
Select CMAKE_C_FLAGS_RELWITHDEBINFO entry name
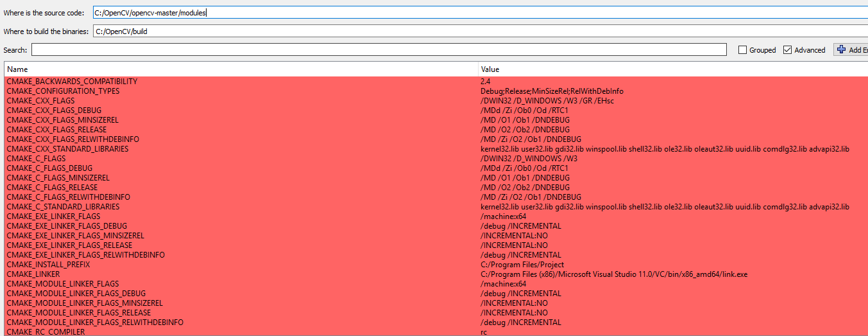(x=68, y=197)
